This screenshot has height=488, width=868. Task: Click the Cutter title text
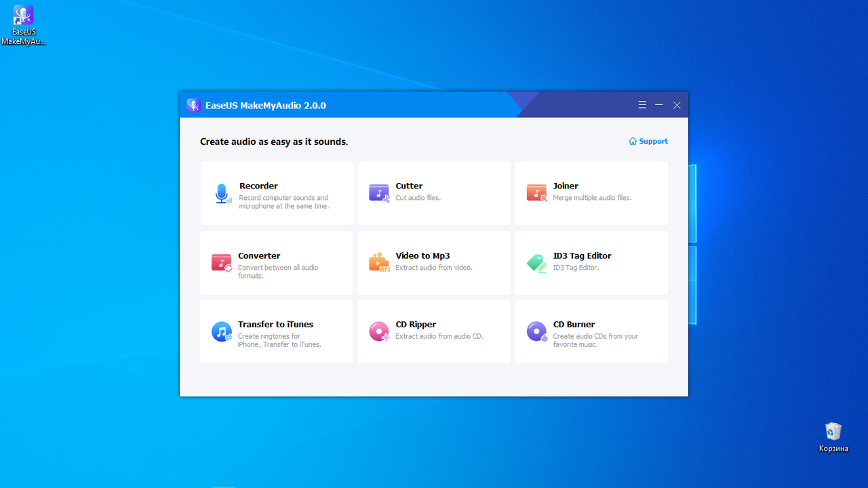409,186
